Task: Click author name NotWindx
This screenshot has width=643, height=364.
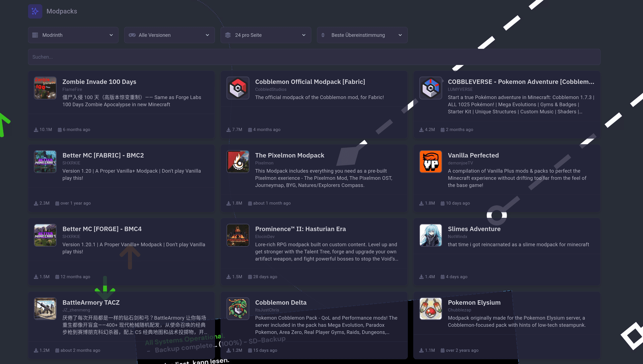Action: [x=457, y=237]
